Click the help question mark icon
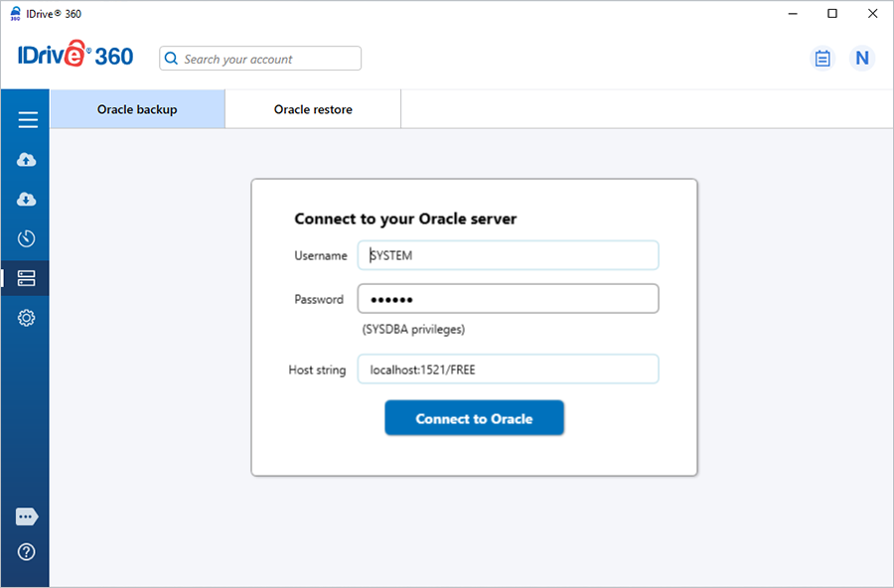 (27, 552)
